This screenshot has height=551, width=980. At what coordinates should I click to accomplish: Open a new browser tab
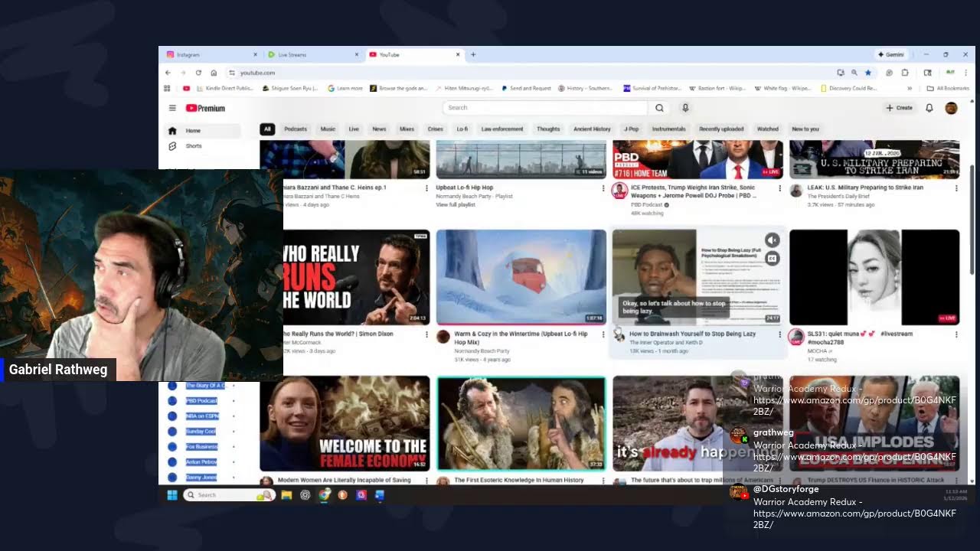[473, 54]
